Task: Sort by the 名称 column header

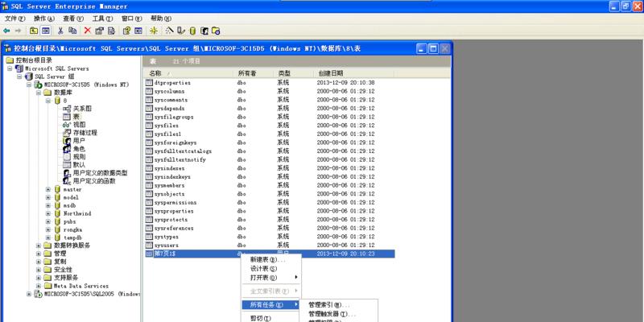Action: [x=189, y=73]
